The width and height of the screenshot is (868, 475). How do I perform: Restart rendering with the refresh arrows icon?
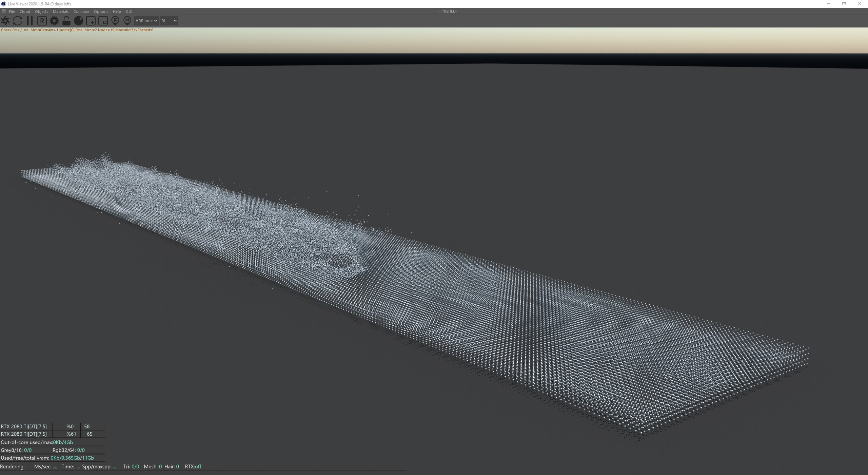point(18,21)
